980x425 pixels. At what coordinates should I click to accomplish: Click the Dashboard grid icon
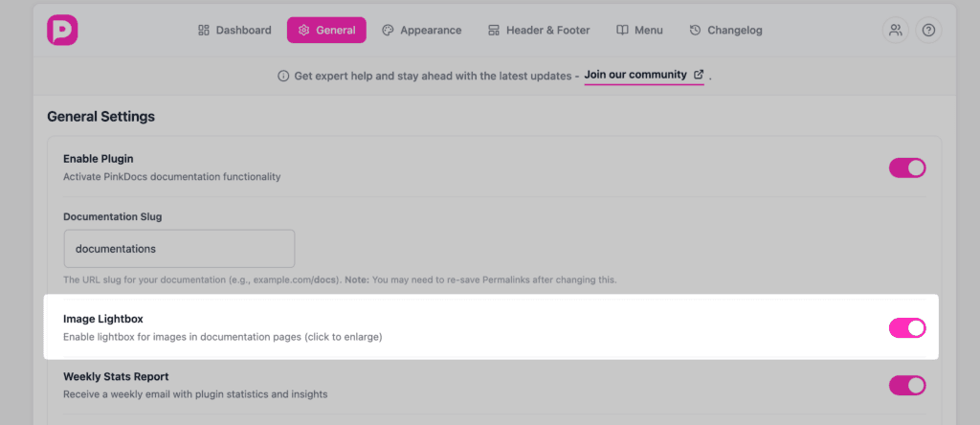(x=203, y=31)
